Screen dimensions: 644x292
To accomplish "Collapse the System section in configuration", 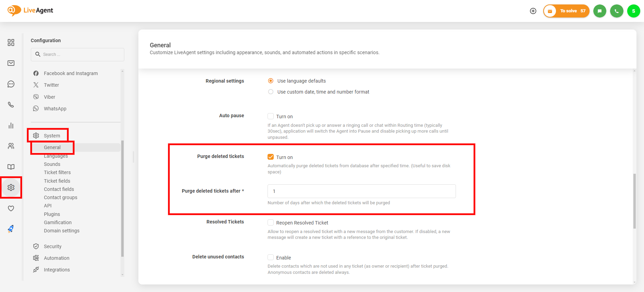I will click(52, 136).
